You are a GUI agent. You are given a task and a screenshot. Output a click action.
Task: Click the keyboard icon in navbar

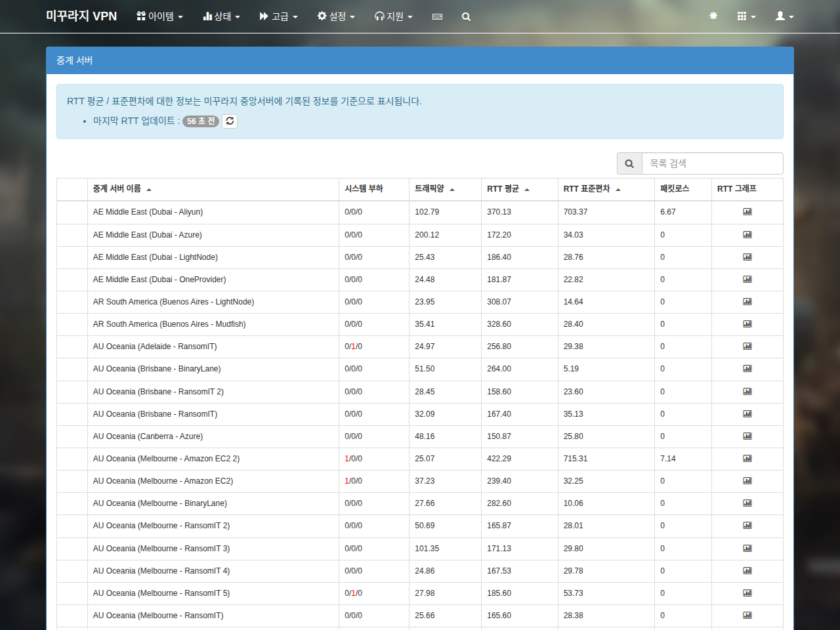437,16
